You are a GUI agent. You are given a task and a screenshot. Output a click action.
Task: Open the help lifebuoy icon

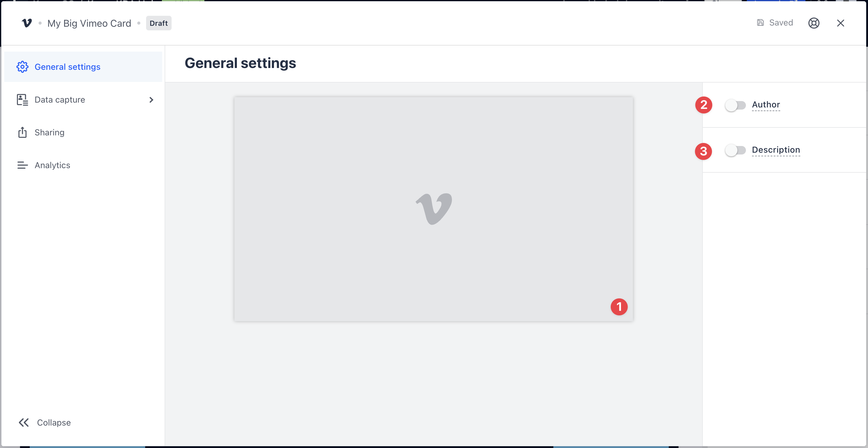point(814,23)
